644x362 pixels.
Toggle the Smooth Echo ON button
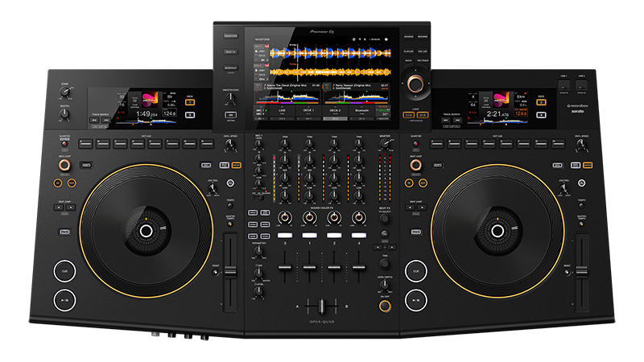230,115
